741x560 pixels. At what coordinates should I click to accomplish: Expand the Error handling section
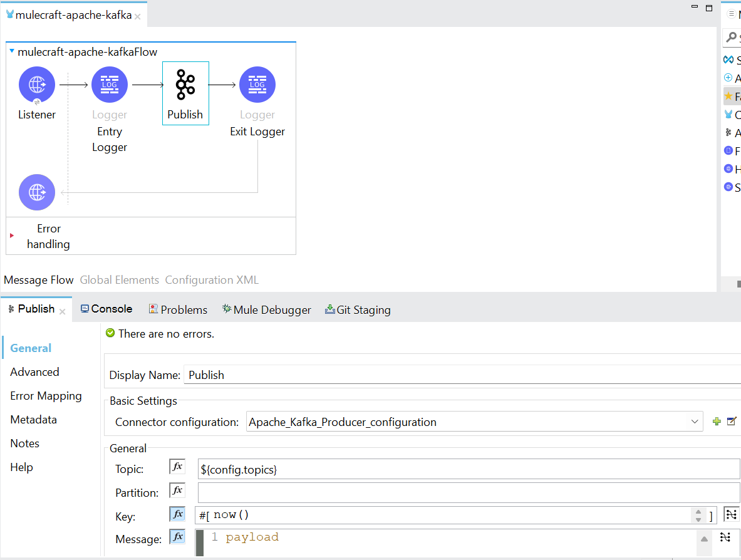pos(12,236)
